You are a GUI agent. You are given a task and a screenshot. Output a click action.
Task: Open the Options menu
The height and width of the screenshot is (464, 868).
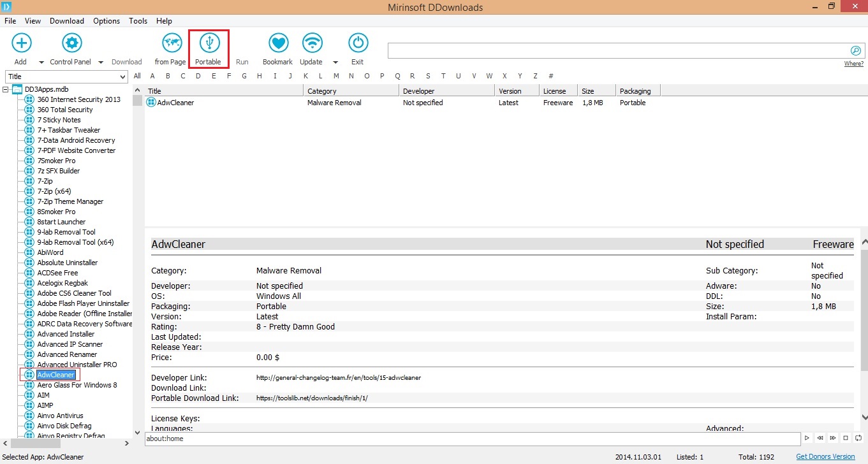tap(107, 21)
